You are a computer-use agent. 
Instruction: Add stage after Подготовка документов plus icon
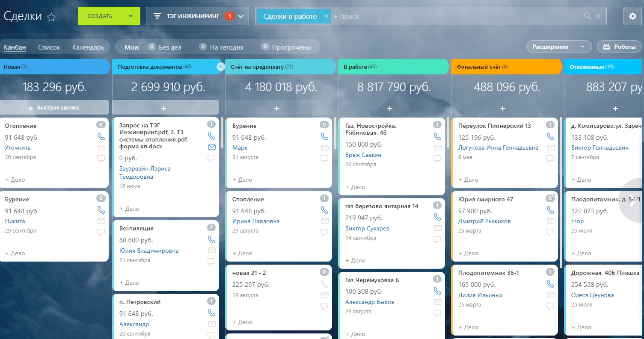pos(221,67)
